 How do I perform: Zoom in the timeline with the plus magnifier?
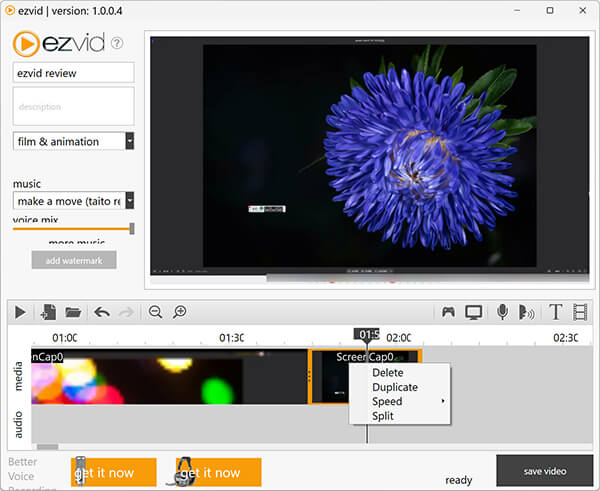pos(179,312)
